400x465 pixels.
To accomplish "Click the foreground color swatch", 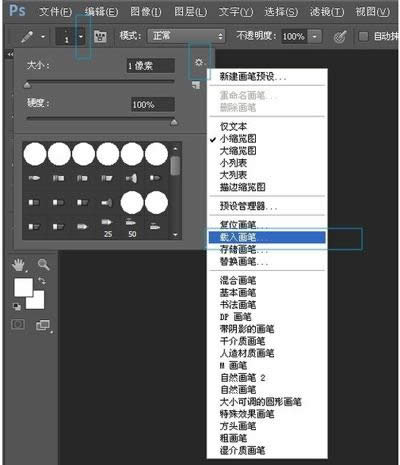I will click(x=23, y=287).
